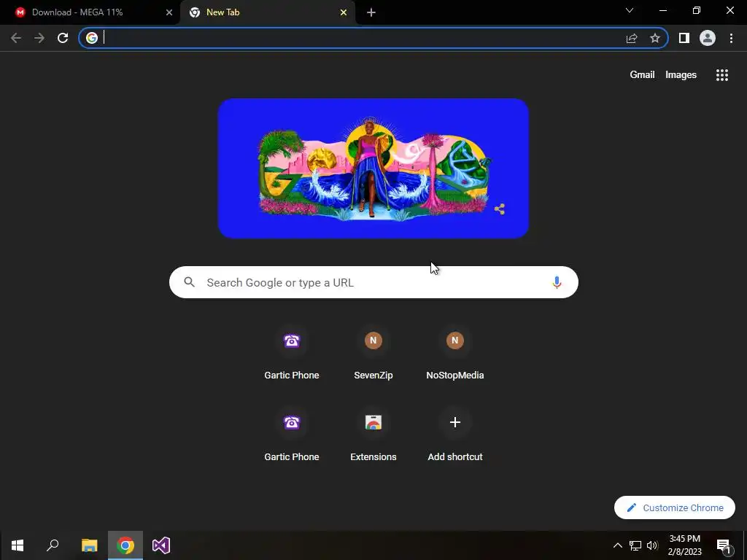Open the network status tray icon
This screenshot has width=747, height=560.
pos(635,545)
